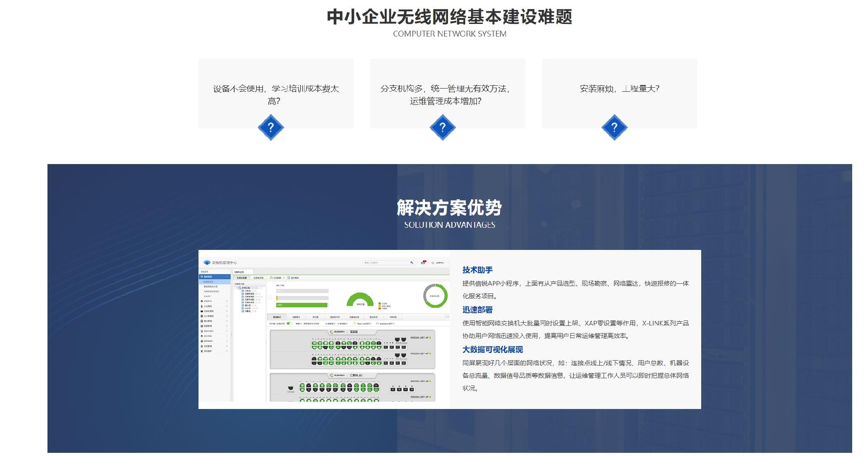
Task: Click question mark icon under equipment training card
Action: (271, 127)
